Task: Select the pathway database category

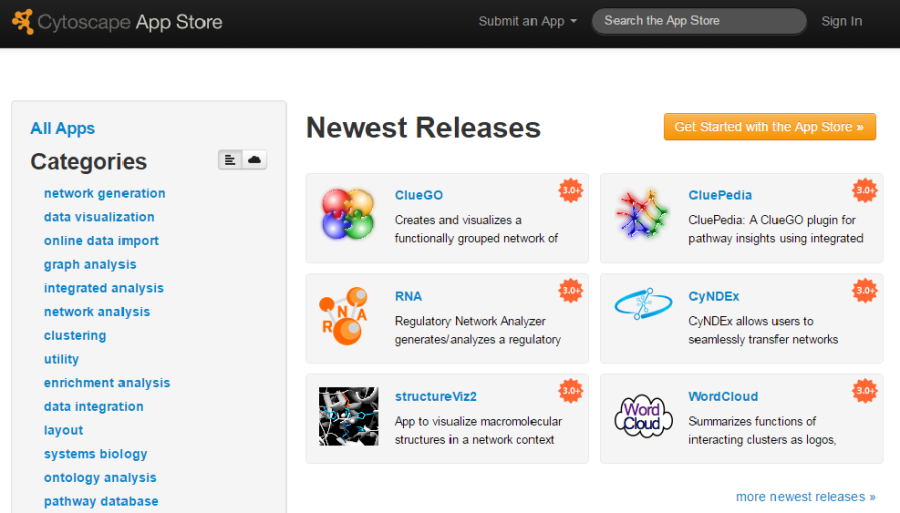Action: (101, 502)
